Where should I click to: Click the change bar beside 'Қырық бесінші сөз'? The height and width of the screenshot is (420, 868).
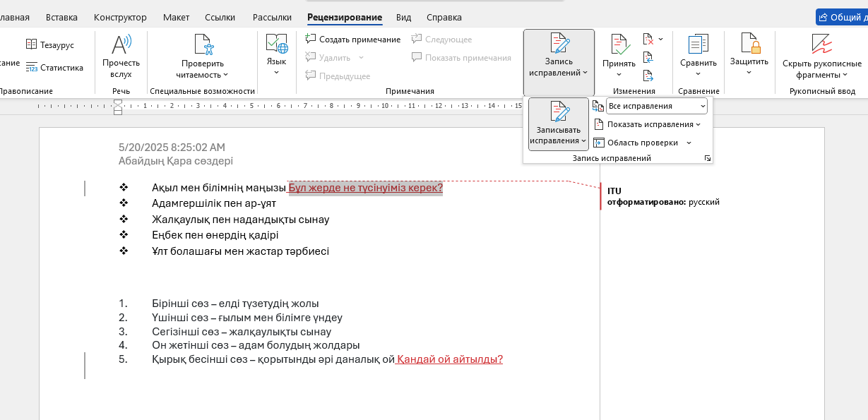pos(85,366)
